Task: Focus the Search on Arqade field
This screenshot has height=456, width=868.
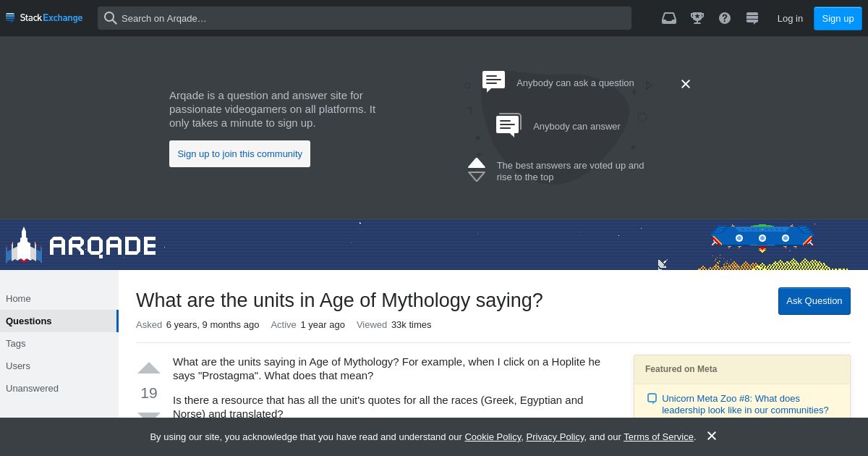Action: pyautogui.click(x=365, y=18)
